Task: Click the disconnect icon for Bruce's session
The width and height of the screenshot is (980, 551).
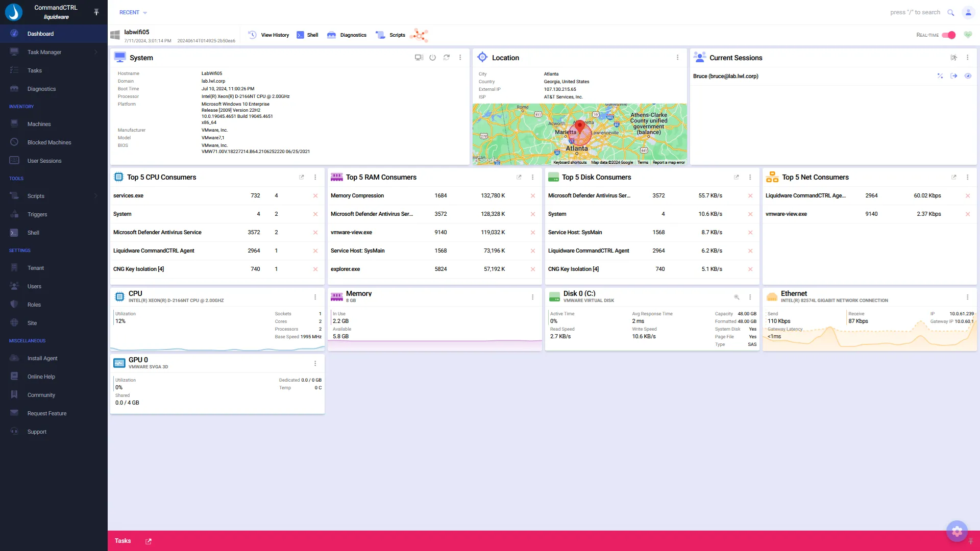Action: point(940,76)
